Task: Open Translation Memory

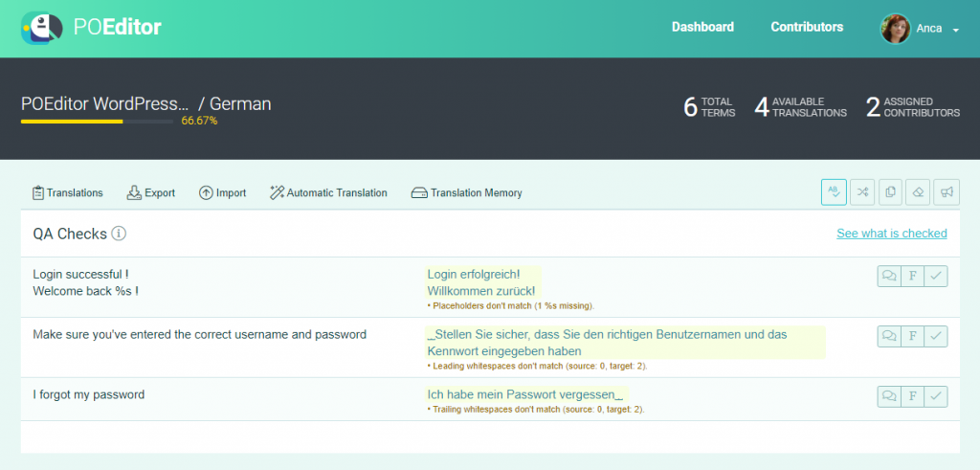Action: click(x=466, y=192)
